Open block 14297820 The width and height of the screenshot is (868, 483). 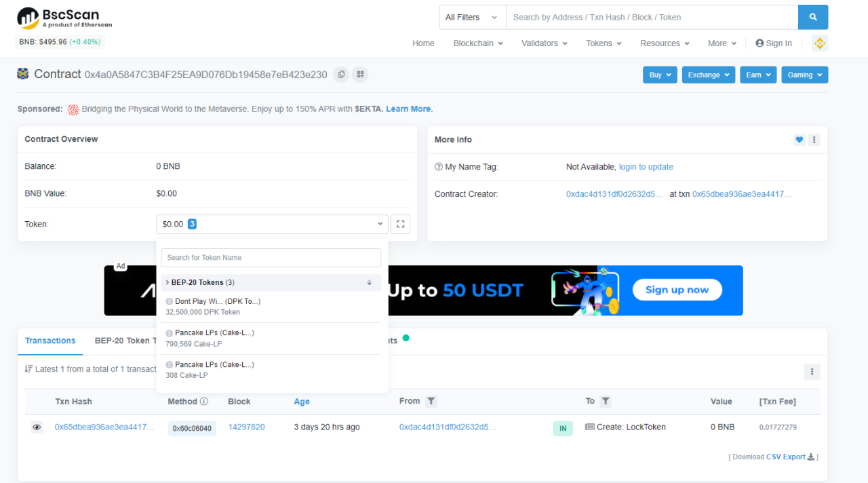(246, 427)
